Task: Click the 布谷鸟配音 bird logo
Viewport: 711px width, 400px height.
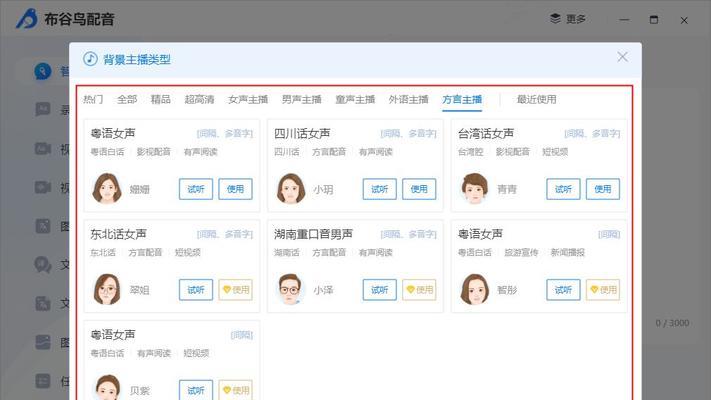Action: click(x=27, y=19)
